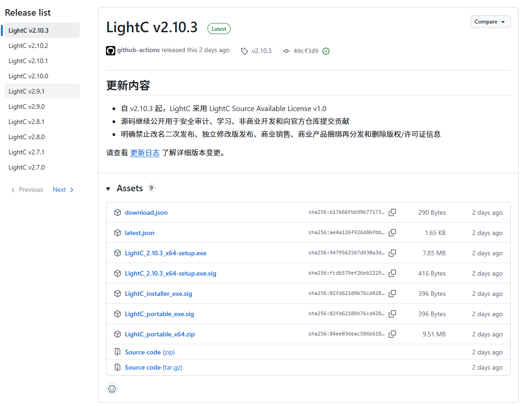
Task: Click the LightC v2.10.3 release title
Action: 152,27
